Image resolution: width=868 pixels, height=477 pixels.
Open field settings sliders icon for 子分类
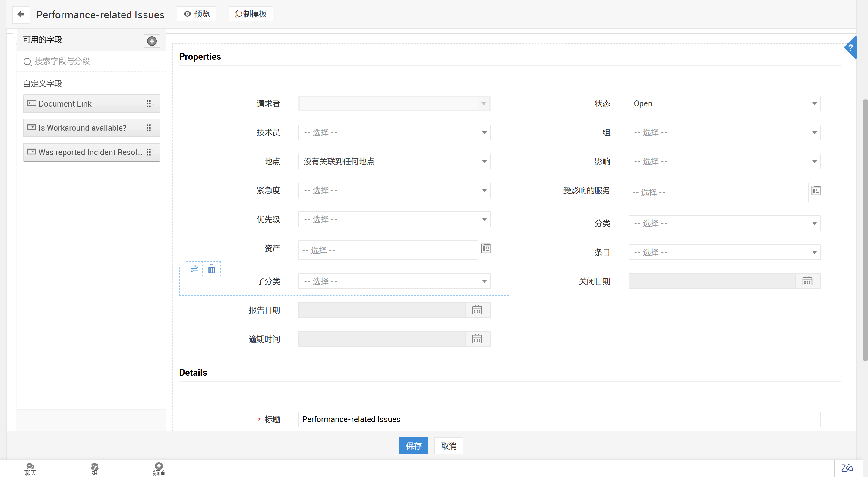194,269
